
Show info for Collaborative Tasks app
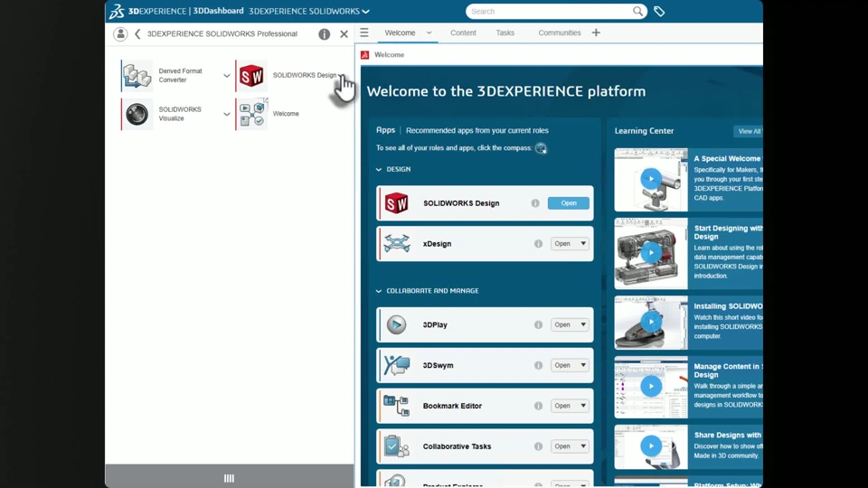click(x=538, y=446)
